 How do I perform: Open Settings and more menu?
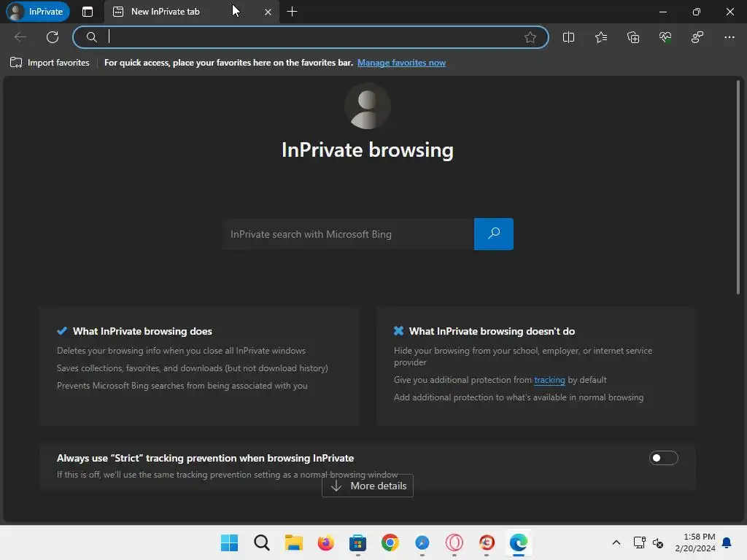pos(729,37)
